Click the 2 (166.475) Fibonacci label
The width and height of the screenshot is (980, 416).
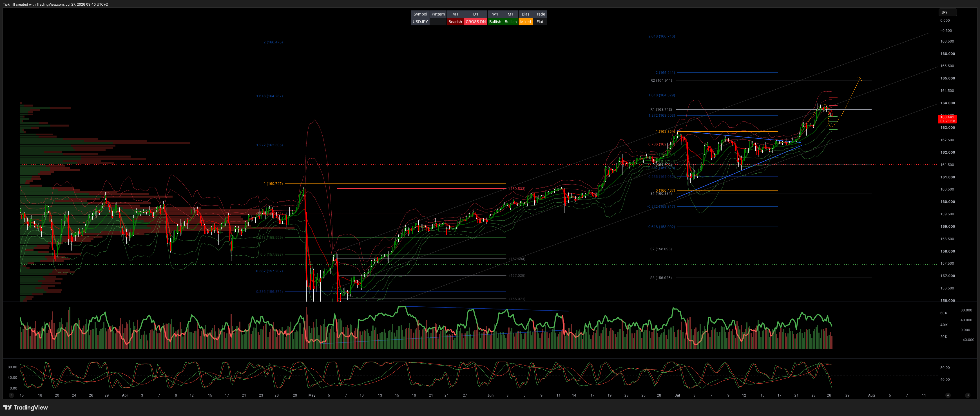(273, 42)
